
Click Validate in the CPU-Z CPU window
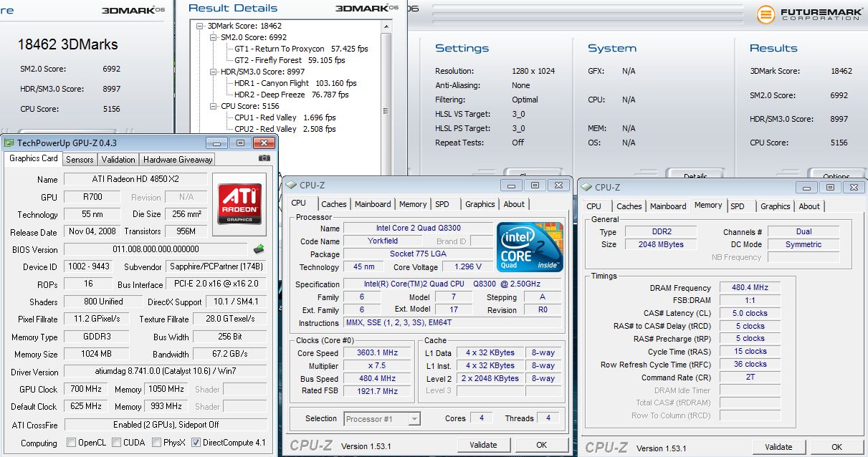coord(483,445)
